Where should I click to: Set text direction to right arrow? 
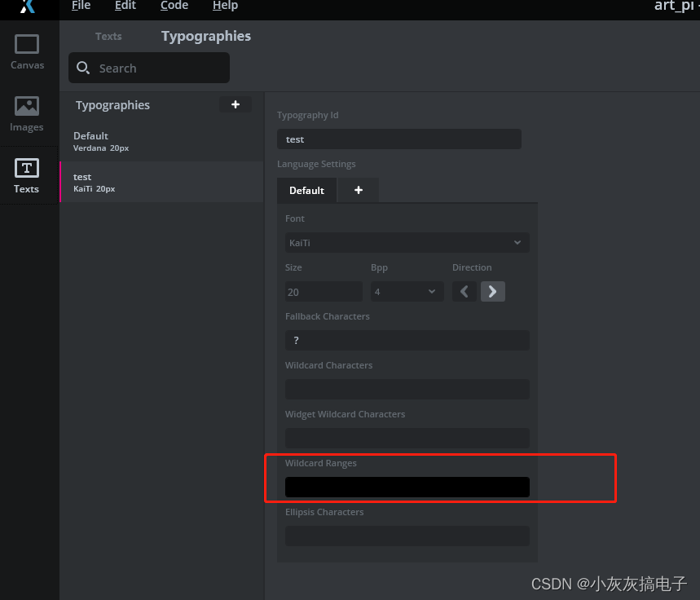point(493,292)
